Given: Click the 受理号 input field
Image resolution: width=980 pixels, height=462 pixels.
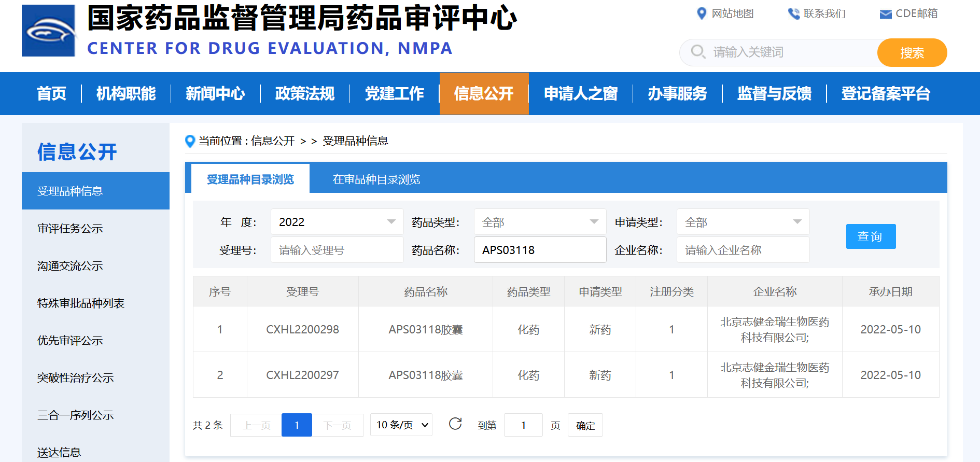Looking at the screenshot, I should 337,250.
